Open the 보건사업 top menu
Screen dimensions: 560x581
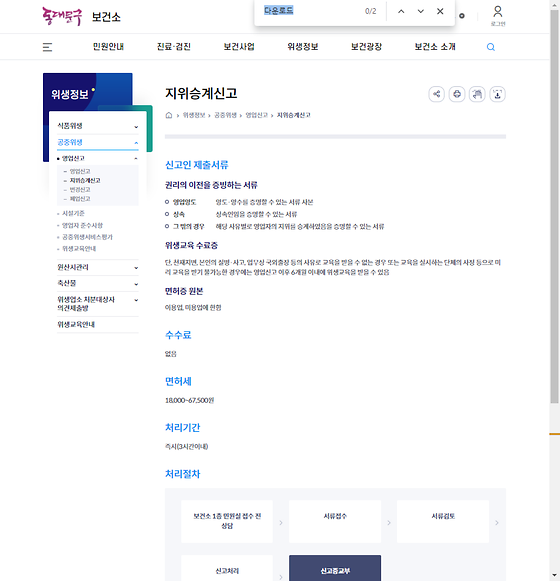pyautogui.click(x=239, y=47)
